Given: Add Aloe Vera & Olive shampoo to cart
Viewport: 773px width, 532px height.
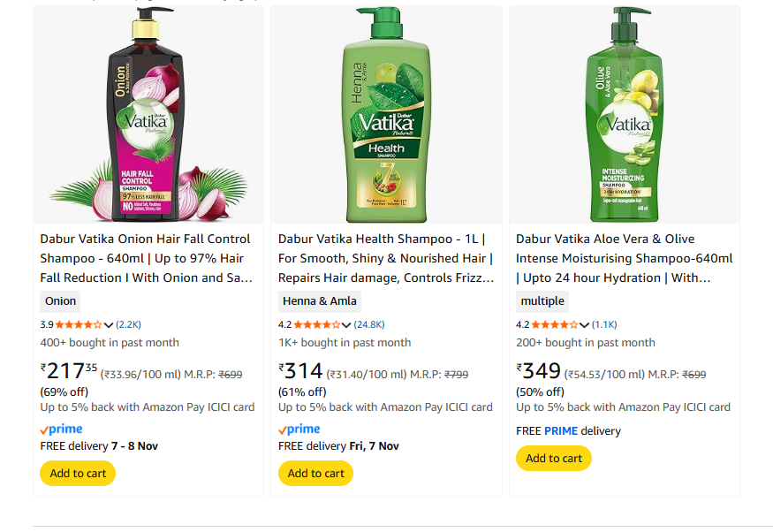Looking at the screenshot, I should (554, 458).
